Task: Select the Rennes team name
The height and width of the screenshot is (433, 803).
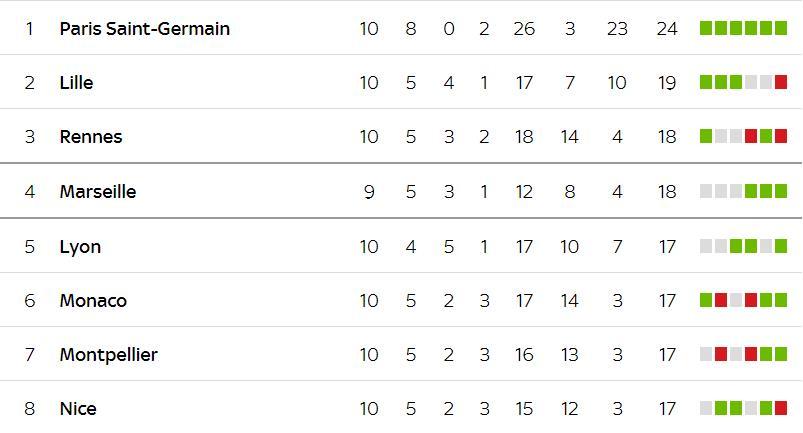Action: [91, 137]
